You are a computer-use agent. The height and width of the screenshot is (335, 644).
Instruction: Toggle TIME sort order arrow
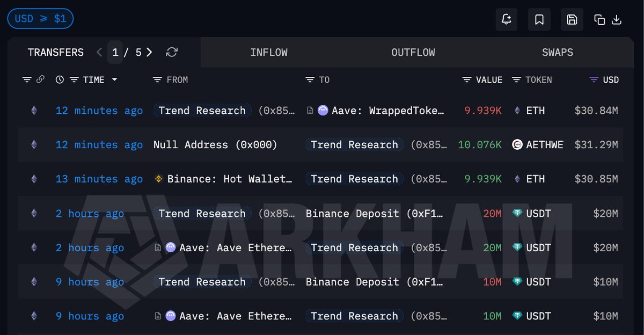(114, 79)
